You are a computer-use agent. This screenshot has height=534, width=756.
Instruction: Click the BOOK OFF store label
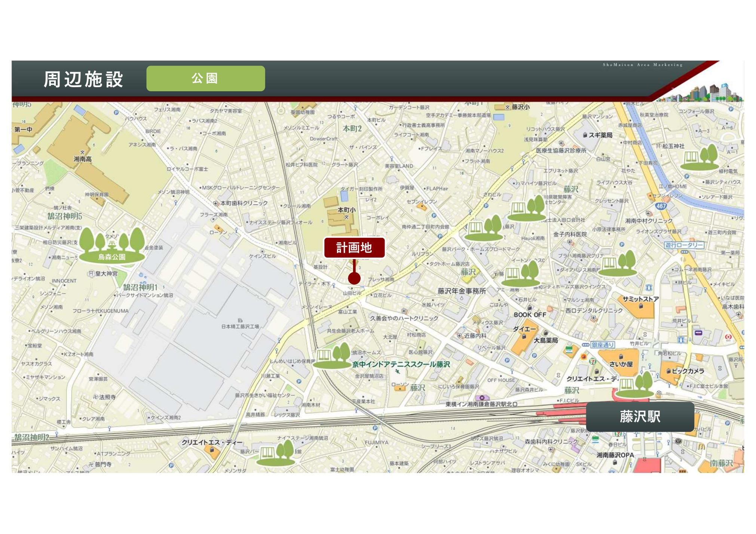pyautogui.click(x=530, y=315)
